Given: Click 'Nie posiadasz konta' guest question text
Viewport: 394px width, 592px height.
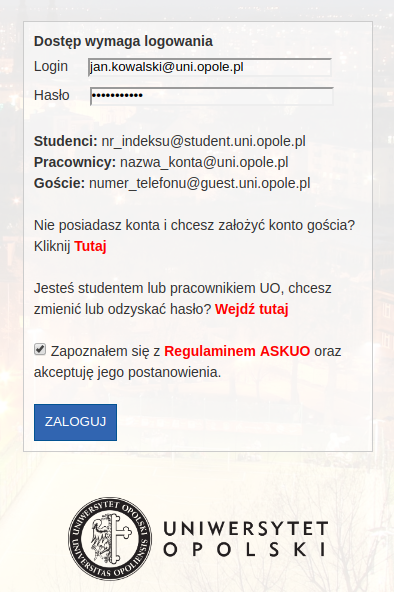Looking at the screenshot, I should tap(195, 225).
